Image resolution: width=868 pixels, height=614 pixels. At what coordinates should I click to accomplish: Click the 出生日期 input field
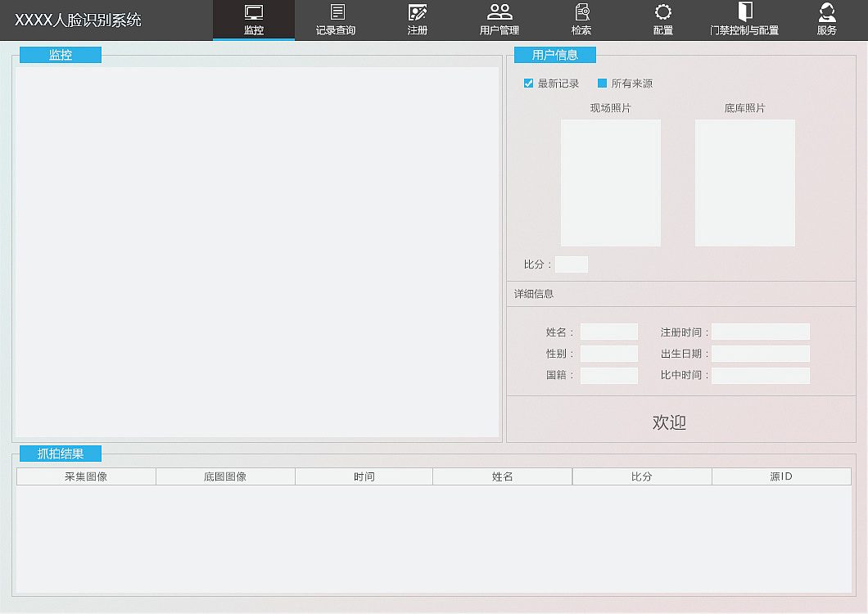761,353
